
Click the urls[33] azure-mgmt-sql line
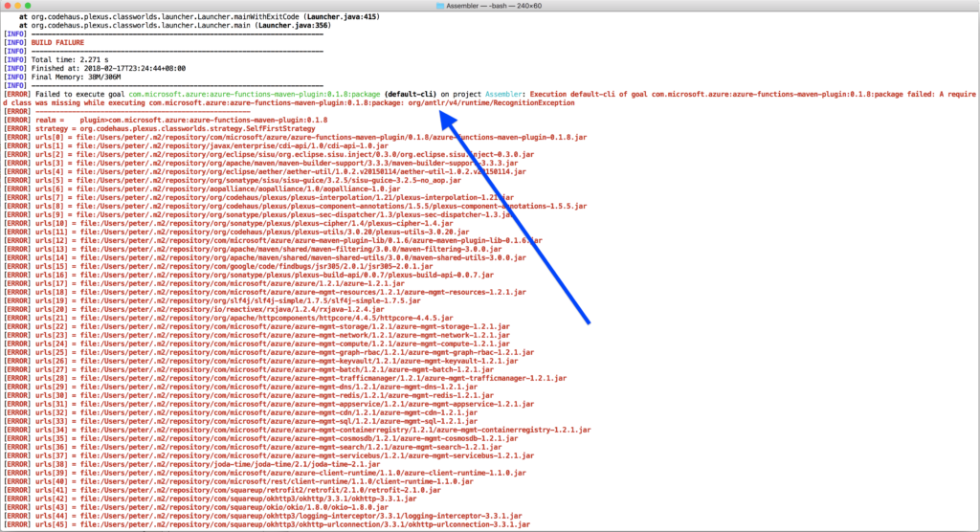pos(240,421)
